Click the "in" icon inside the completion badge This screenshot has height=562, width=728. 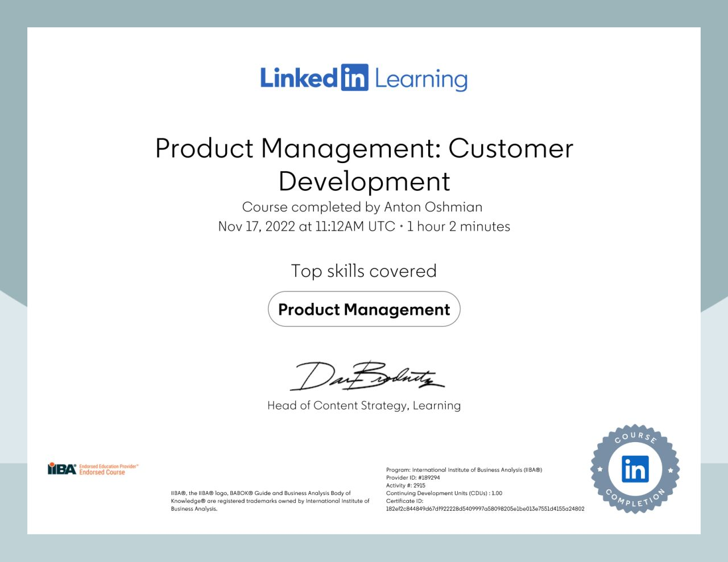(x=635, y=469)
